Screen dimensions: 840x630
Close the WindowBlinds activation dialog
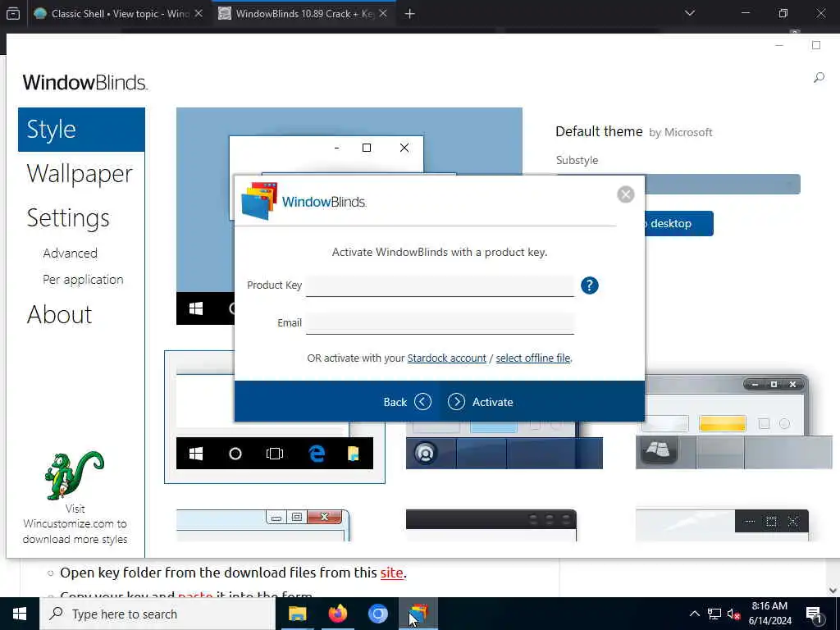pos(625,194)
